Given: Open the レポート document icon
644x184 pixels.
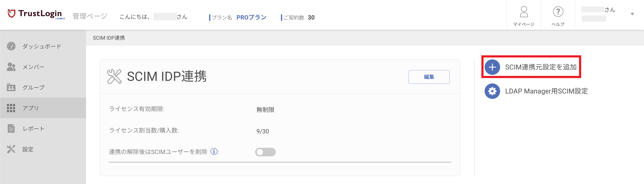Looking at the screenshot, I should [11, 128].
